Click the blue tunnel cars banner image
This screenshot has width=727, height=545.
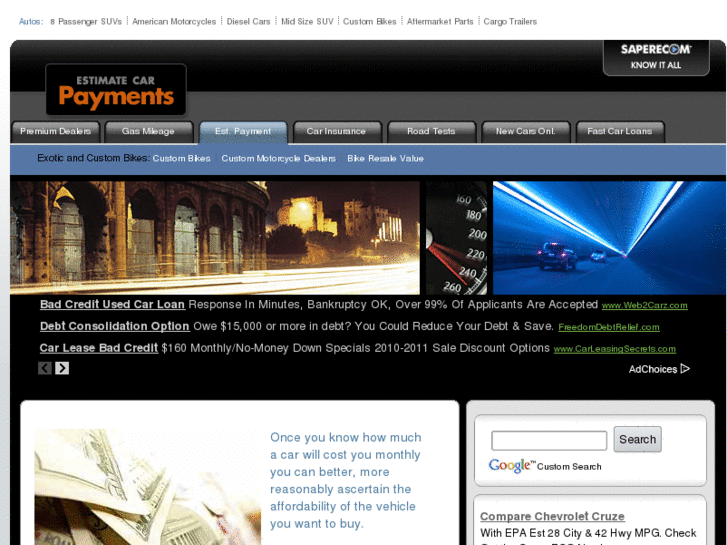(x=609, y=237)
